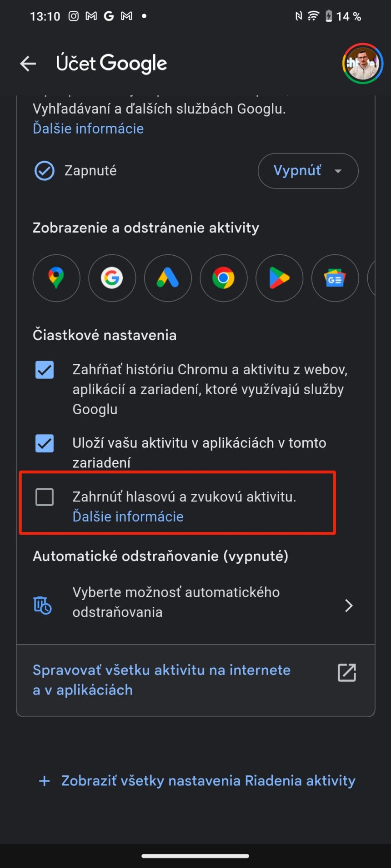Go back with the arrow in Účet Google

28,64
